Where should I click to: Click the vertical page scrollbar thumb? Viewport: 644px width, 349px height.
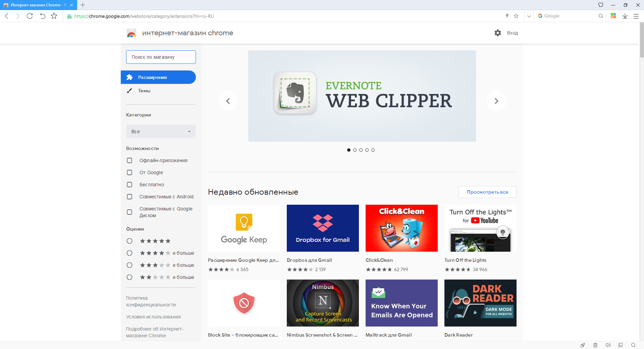[642, 40]
